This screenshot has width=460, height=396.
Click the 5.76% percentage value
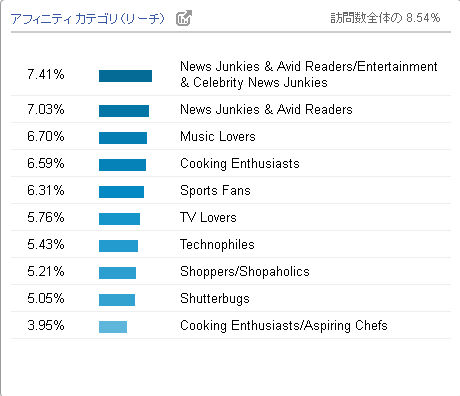tap(46, 218)
